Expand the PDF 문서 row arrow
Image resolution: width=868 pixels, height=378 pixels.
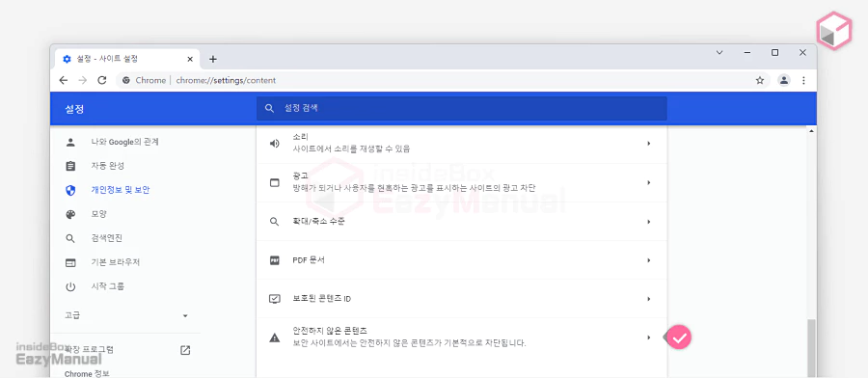[648, 260]
